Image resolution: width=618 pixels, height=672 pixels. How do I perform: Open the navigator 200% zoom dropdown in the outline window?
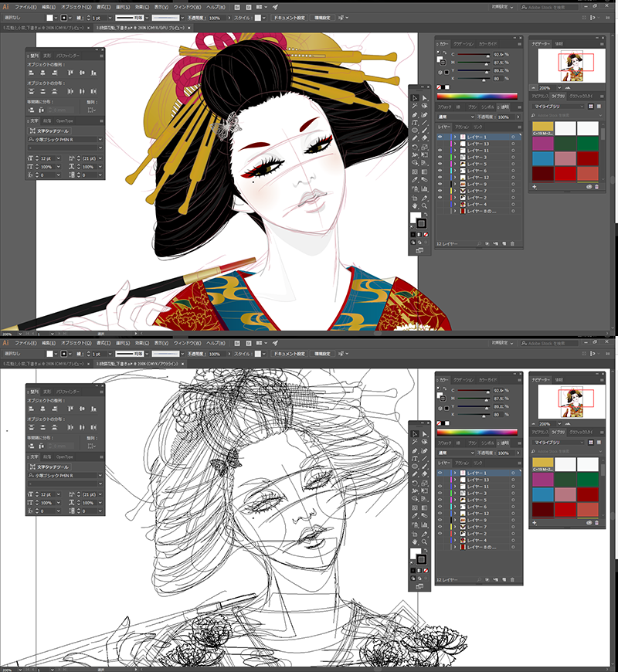coord(559,424)
